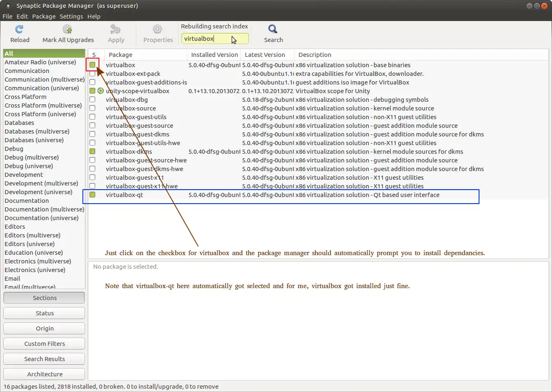552x392 pixels.
Task: Open the Edit menu
Action: tap(22, 16)
